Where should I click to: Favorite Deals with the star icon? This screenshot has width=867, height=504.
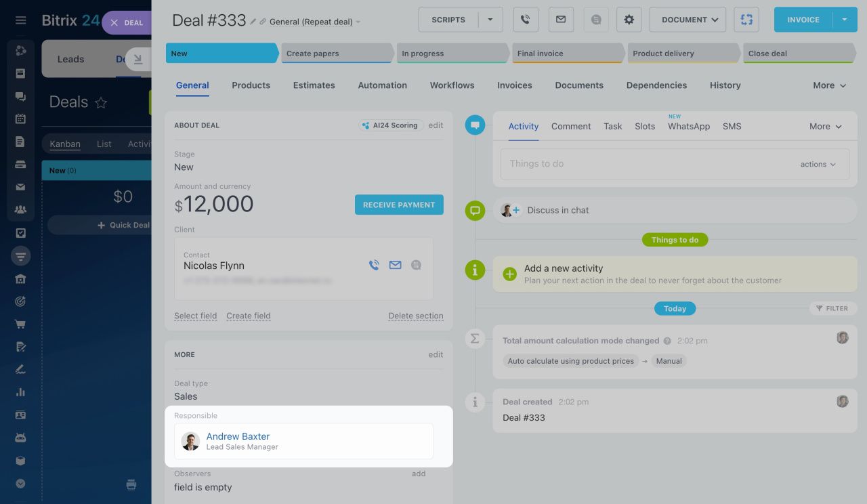pyautogui.click(x=101, y=103)
